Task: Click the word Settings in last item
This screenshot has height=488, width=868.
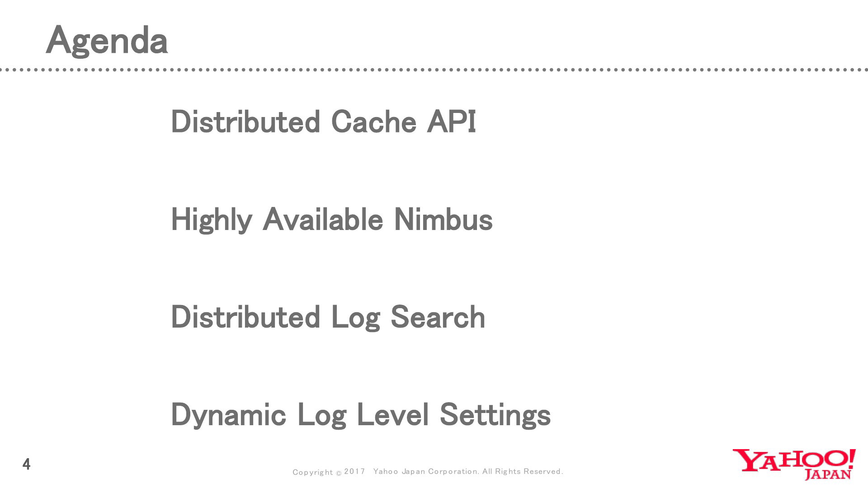Action: 495,415
